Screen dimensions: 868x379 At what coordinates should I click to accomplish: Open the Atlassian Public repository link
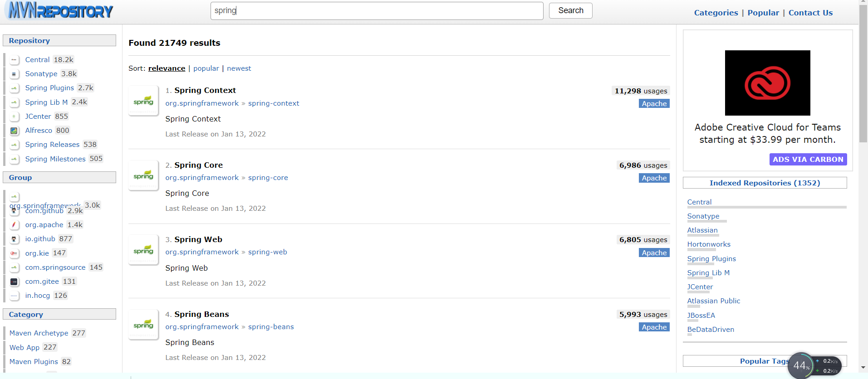coord(714,301)
